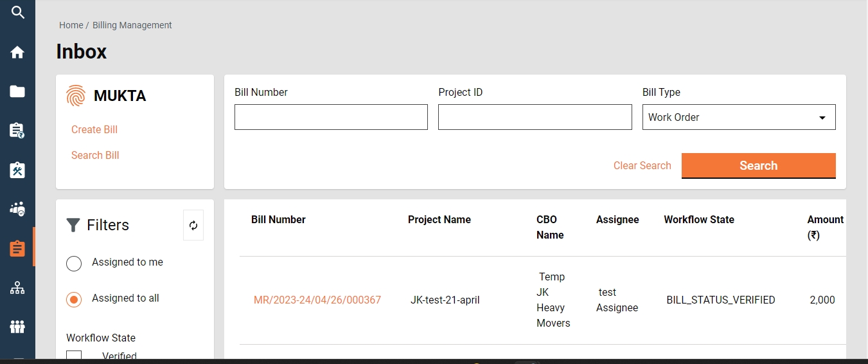Select the clipboard with tools icon

17,170
